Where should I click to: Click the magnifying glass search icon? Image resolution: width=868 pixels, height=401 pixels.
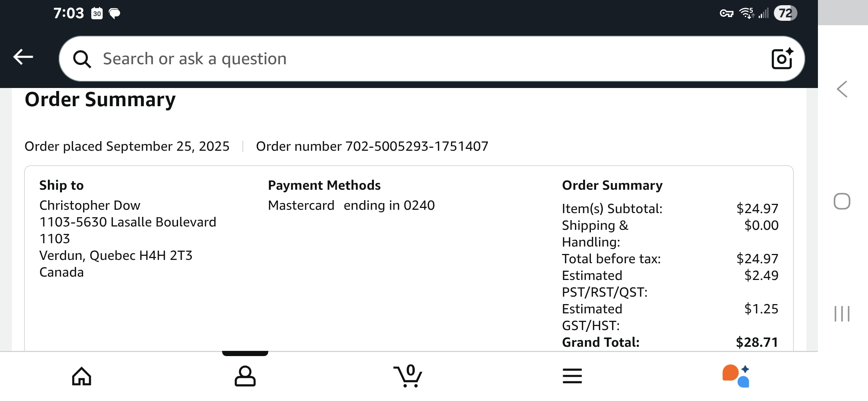(82, 59)
